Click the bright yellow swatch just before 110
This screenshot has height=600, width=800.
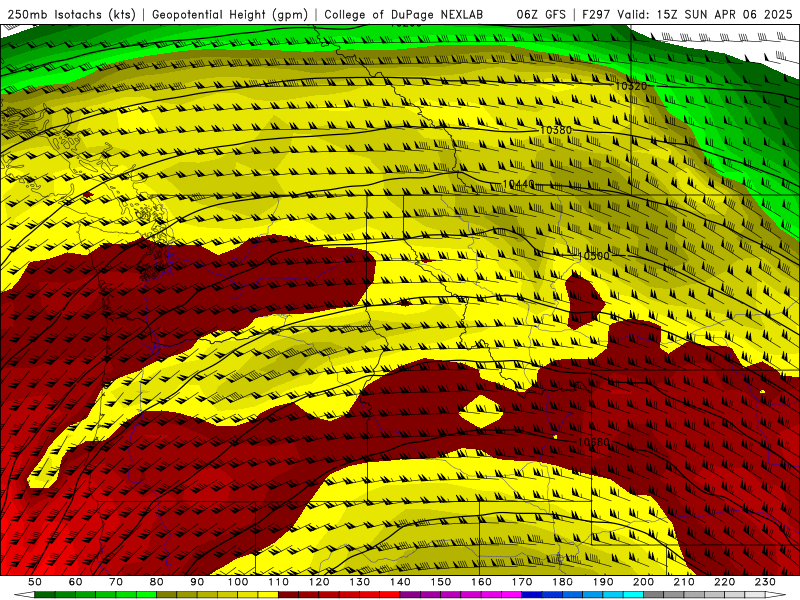tap(268, 595)
